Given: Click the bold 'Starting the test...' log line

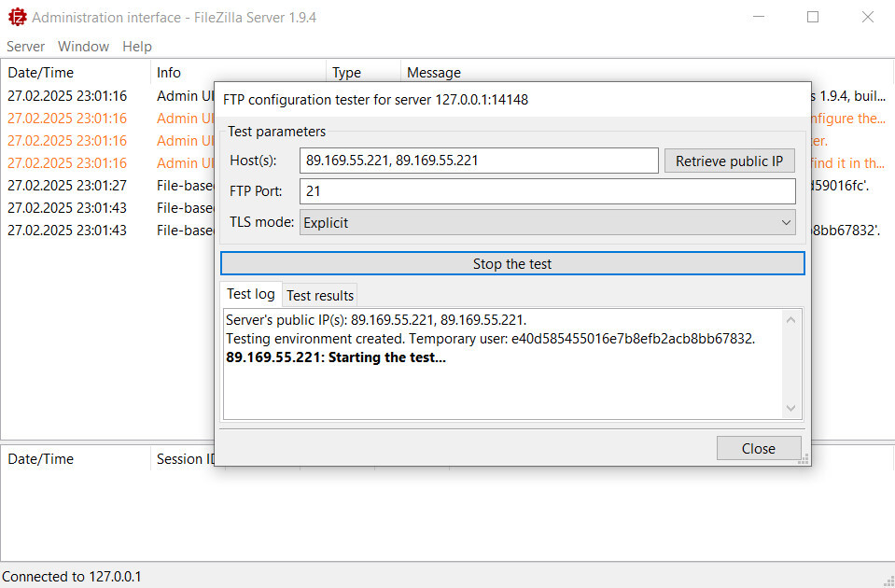Looking at the screenshot, I should pos(336,357).
